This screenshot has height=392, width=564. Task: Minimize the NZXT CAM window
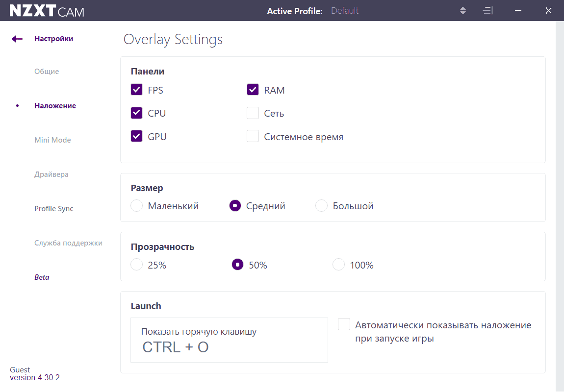coord(518,11)
